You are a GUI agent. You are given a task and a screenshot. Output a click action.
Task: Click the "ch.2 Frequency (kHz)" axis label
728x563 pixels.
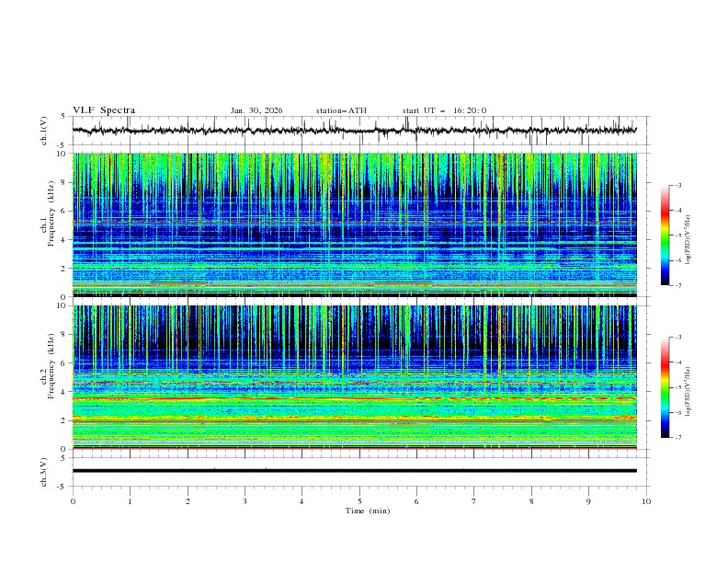(48, 365)
